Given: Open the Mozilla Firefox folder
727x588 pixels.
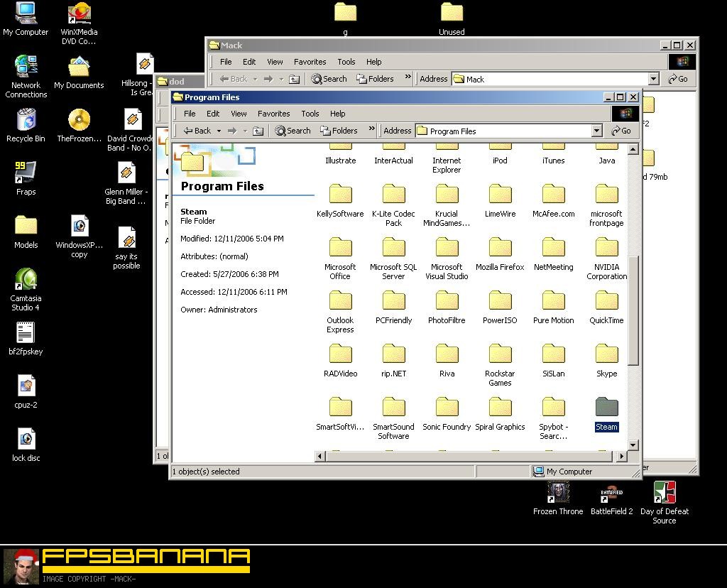Looking at the screenshot, I should [500, 249].
